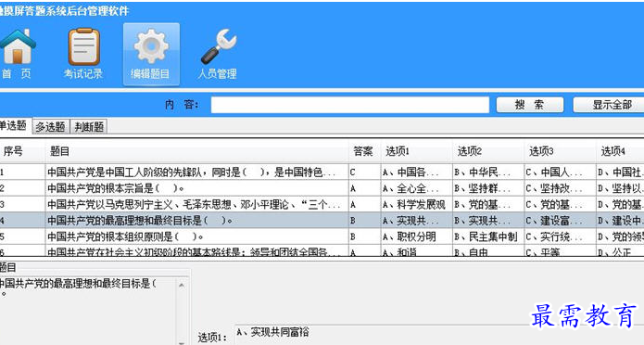Click cell A、职权分明 in row 5
The height and width of the screenshot is (345, 644).
pos(416,236)
